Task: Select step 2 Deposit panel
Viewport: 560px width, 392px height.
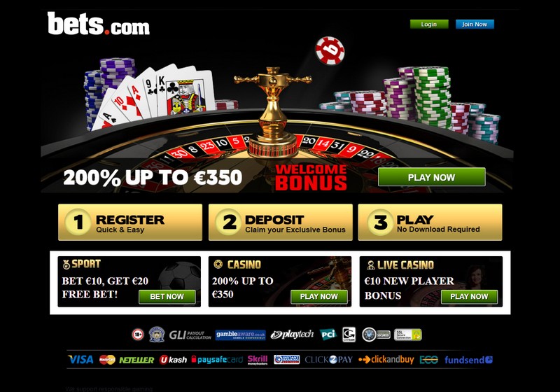Action: (x=281, y=222)
